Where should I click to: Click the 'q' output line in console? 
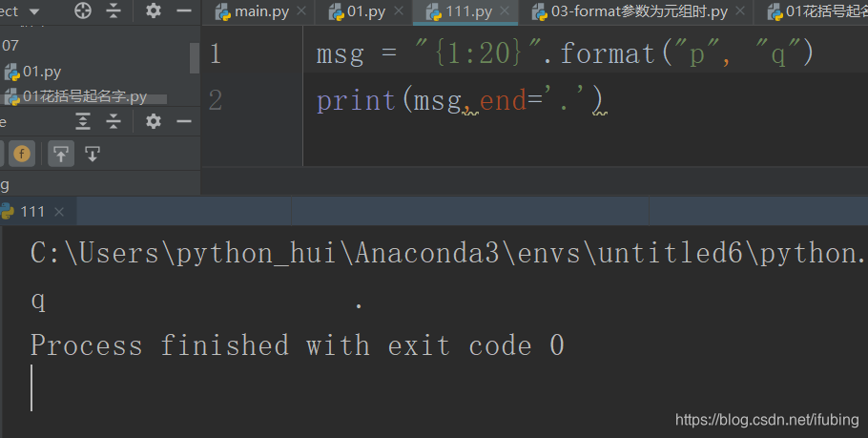point(38,302)
